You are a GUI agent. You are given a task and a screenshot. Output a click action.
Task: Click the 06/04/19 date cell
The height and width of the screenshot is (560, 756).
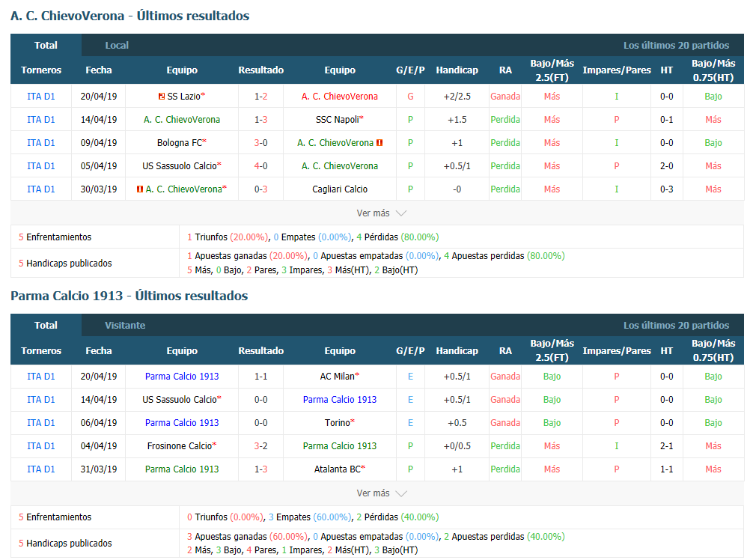coord(99,423)
